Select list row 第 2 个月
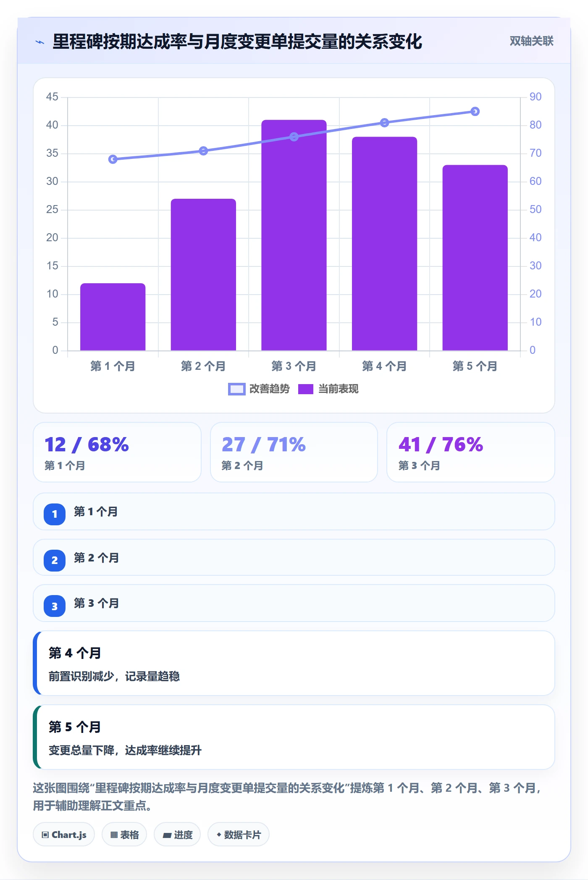 point(294,557)
